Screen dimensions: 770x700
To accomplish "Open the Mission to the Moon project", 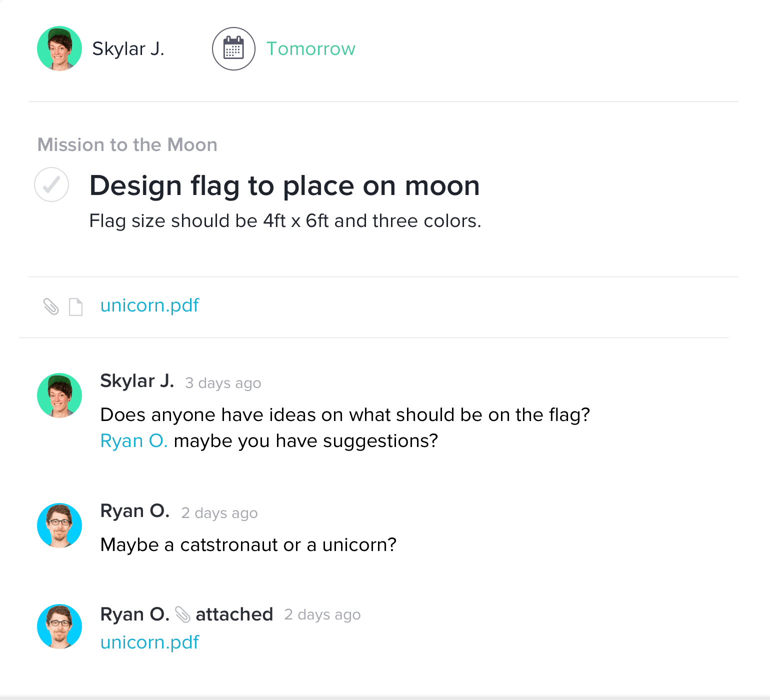I will (127, 144).
